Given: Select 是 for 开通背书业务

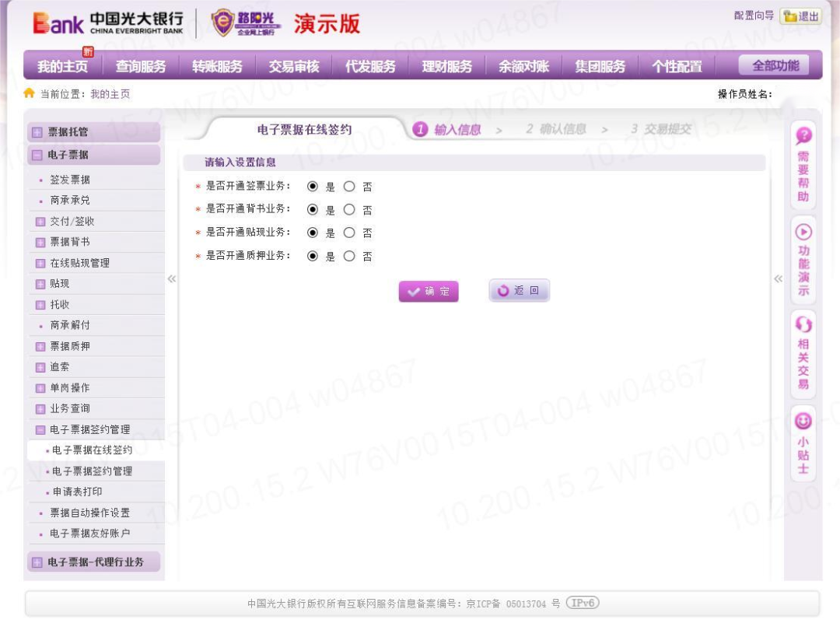Looking at the screenshot, I should tap(313, 209).
